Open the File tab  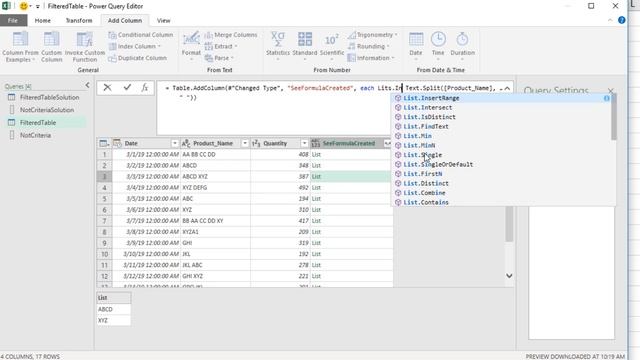(13, 20)
